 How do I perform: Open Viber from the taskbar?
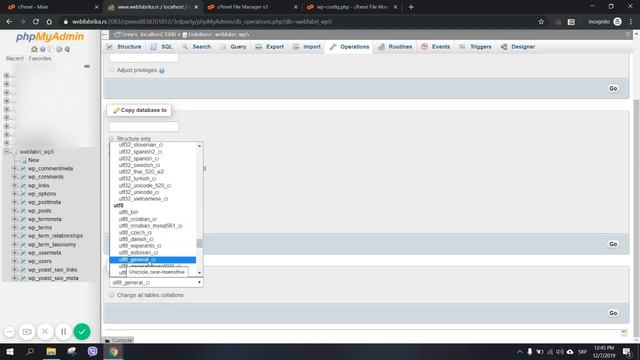point(93,351)
